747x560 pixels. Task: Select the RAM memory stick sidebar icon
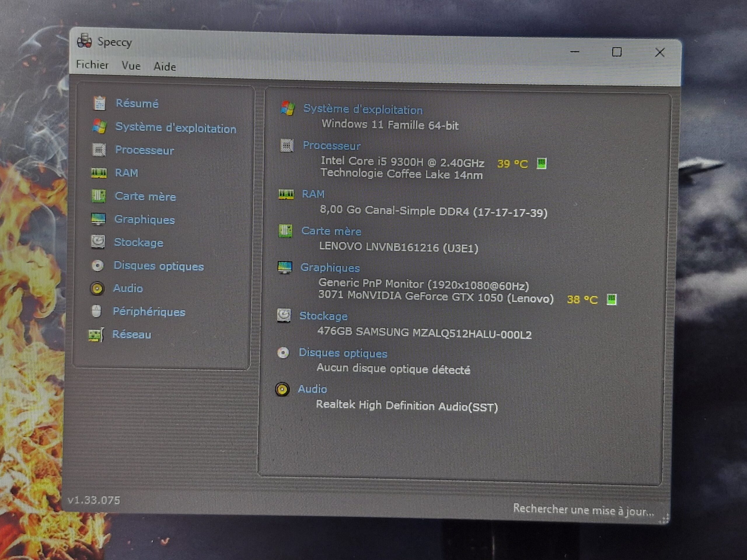[x=99, y=173]
